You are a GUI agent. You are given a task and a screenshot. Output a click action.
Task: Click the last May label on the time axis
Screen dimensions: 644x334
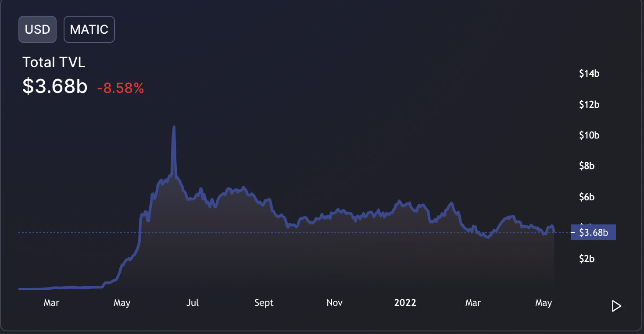point(544,302)
